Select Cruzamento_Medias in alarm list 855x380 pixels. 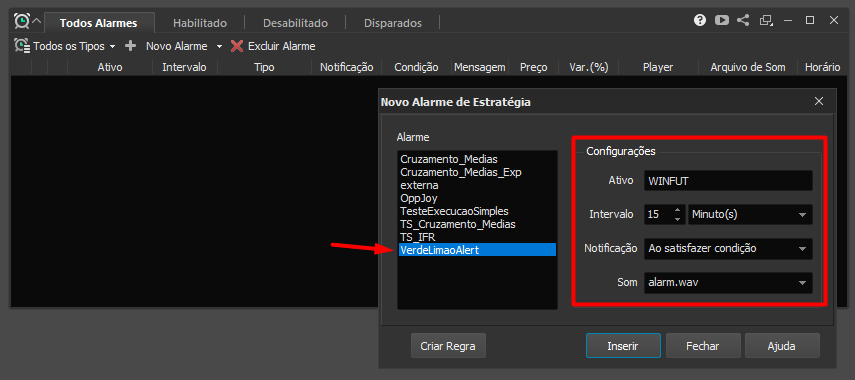point(477,159)
